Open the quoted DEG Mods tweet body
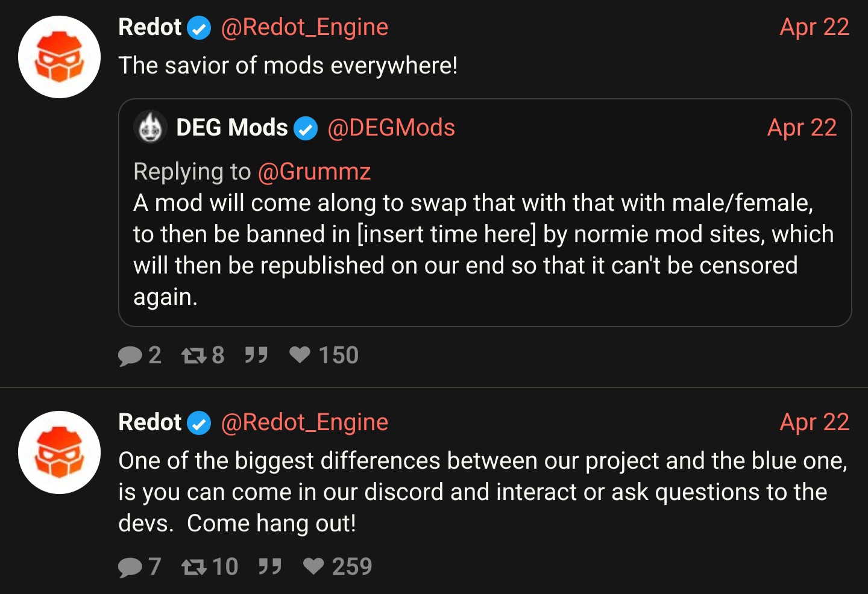This screenshot has width=868, height=594. click(484, 249)
